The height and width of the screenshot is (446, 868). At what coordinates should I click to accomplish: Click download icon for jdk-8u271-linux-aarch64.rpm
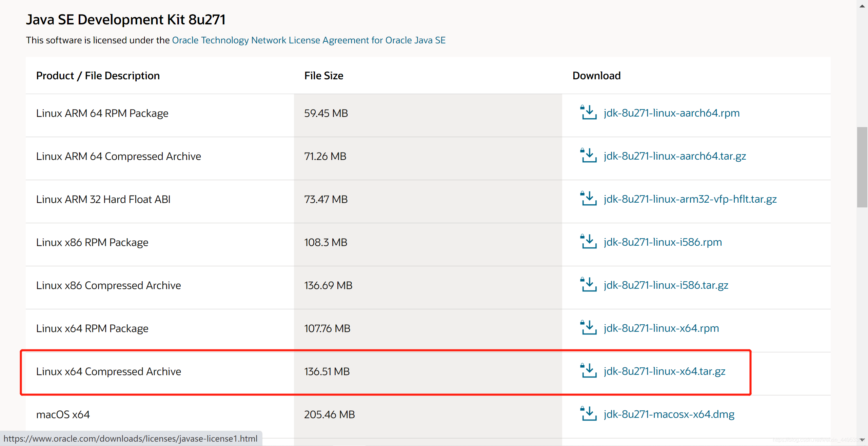pos(588,113)
